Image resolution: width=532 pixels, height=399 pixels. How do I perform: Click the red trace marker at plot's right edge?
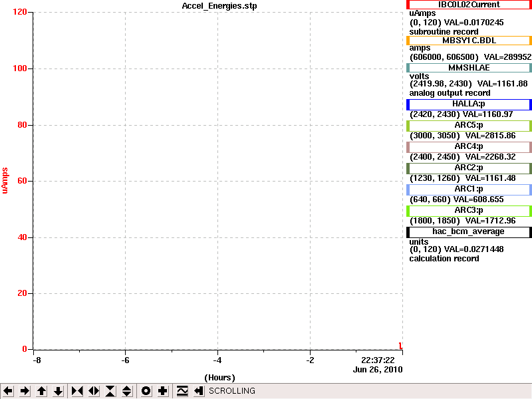pyautogui.click(x=401, y=345)
